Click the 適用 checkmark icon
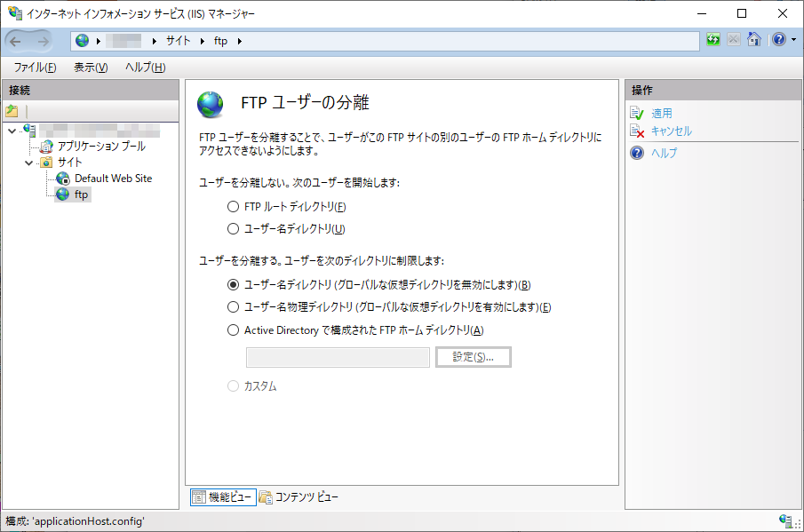The image size is (804, 532). (x=637, y=114)
